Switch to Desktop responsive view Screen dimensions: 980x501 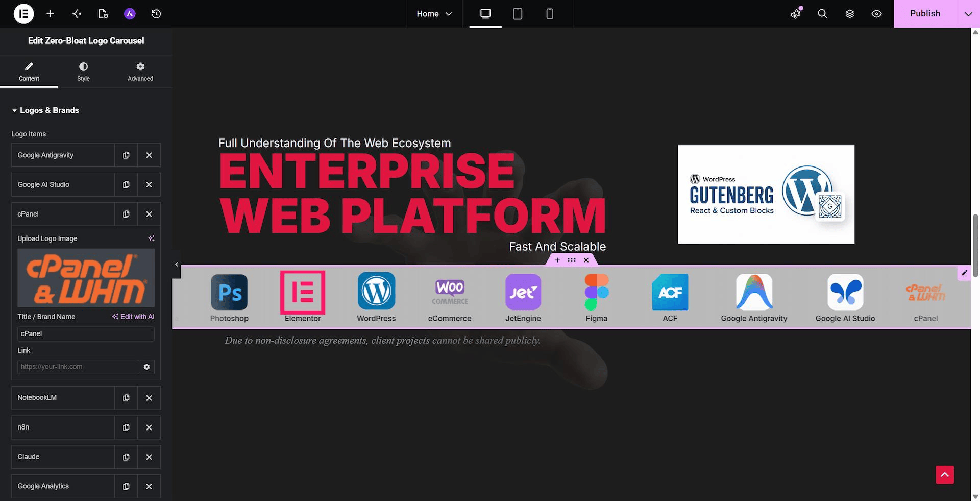click(x=485, y=14)
